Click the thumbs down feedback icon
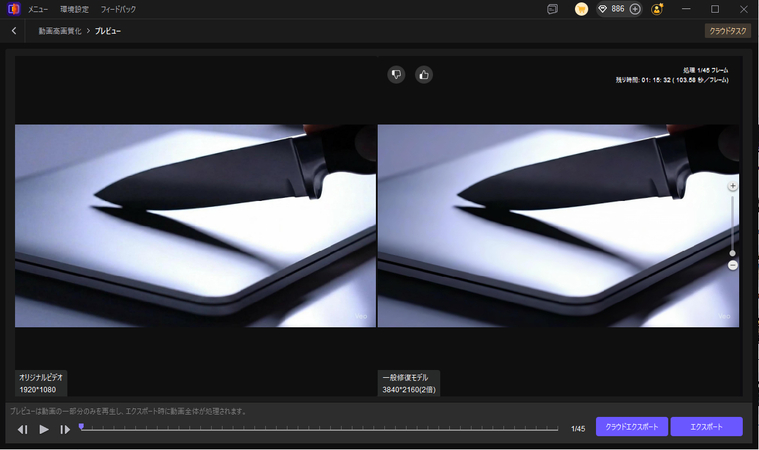 pos(397,74)
